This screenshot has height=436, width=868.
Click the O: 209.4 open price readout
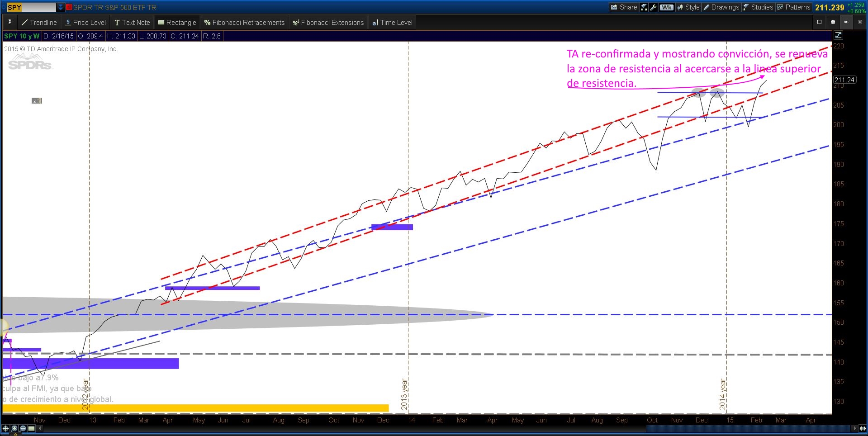click(90, 36)
